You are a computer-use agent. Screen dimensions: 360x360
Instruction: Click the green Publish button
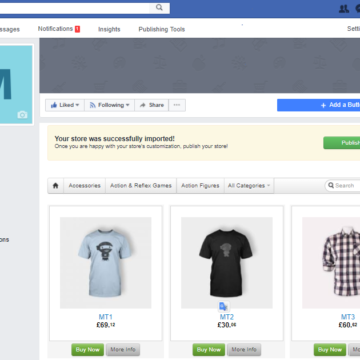(342, 143)
